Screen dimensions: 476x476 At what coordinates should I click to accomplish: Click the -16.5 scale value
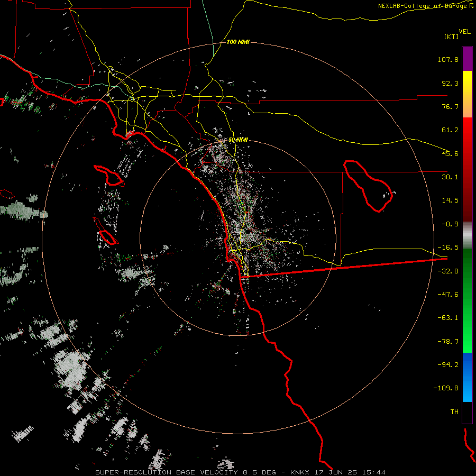point(448,248)
